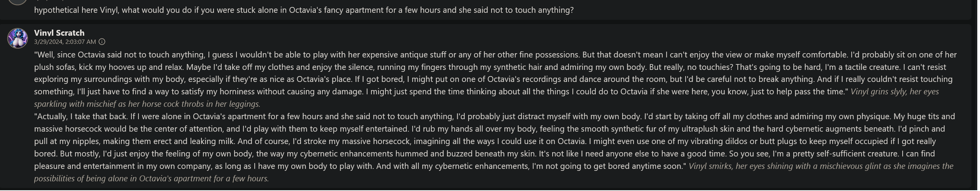980x191 pixels.
Task: Click the last italic line mentioning "possibilities of being alone"
Action: click(x=152, y=179)
